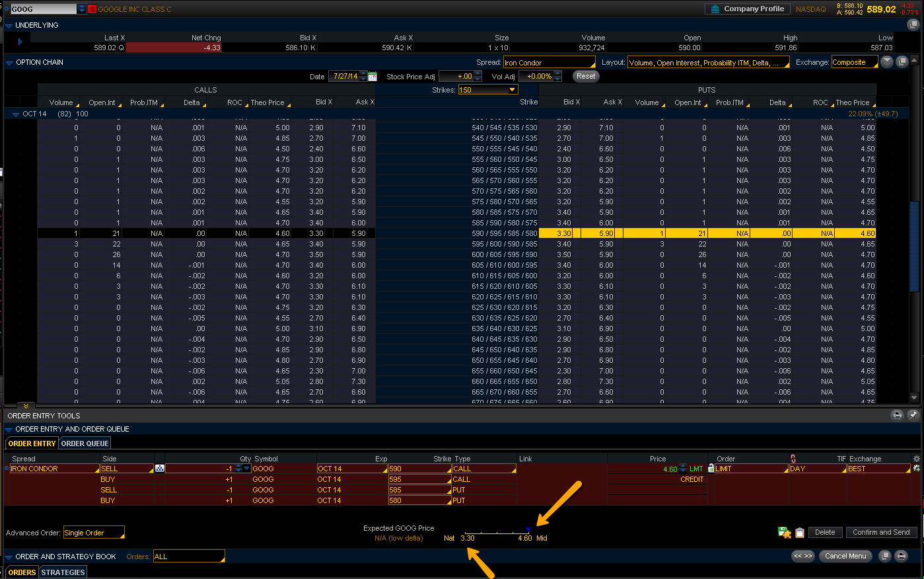Click the Reset button for adjustments
Viewport: 924px width, 579px height.
[x=586, y=76]
